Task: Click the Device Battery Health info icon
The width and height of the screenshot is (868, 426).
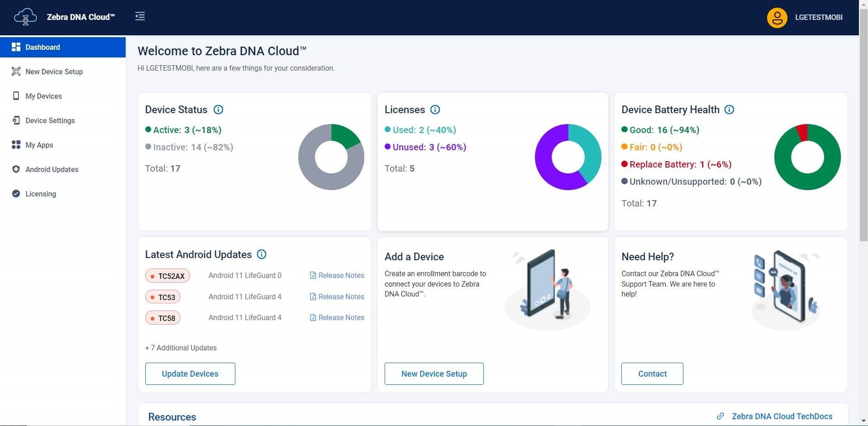Action: pyautogui.click(x=729, y=110)
